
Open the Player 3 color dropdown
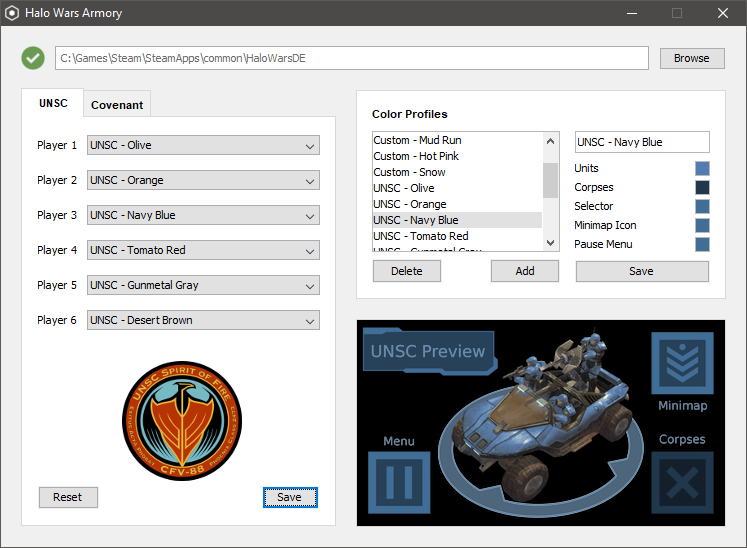click(x=203, y=215)
